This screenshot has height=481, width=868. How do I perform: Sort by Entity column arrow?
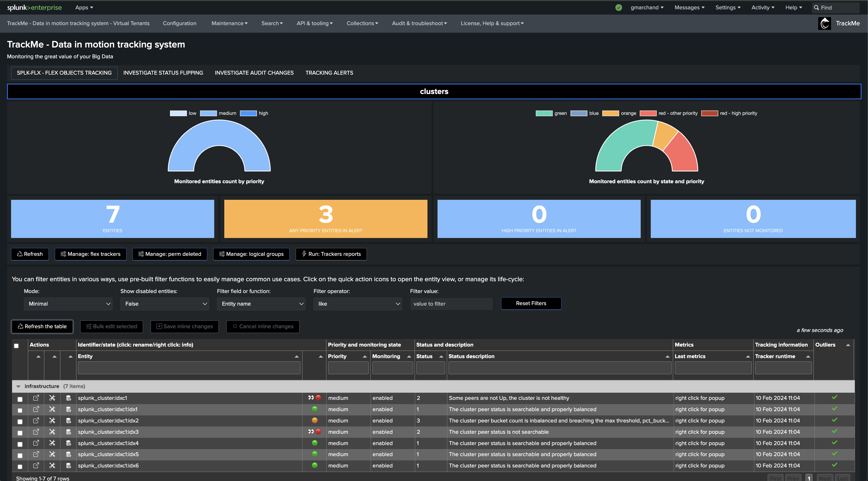pyautogui.click(x=296, y=356)
